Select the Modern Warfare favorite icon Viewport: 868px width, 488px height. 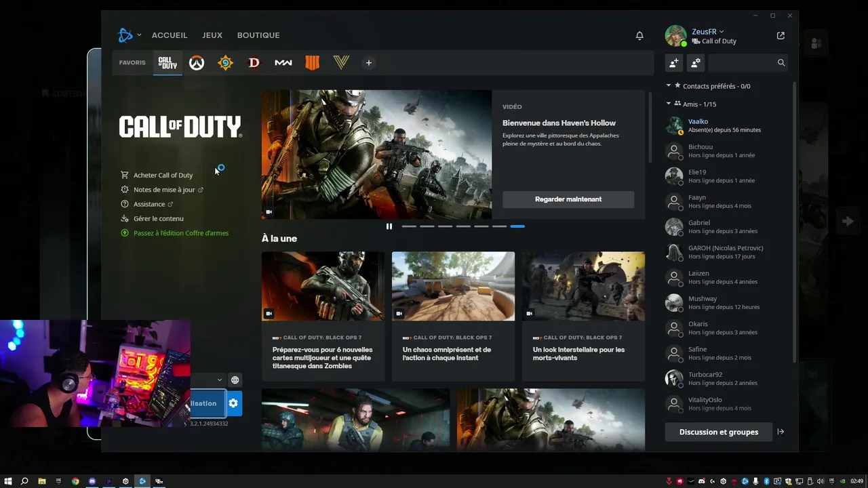[x=283, y=63]
